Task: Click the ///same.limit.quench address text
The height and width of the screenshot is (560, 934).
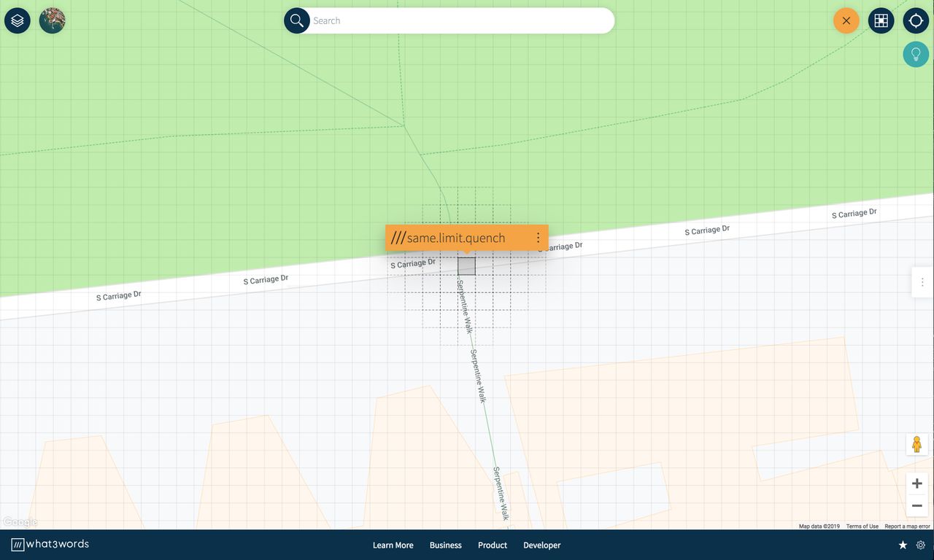Action: point(448,238)
